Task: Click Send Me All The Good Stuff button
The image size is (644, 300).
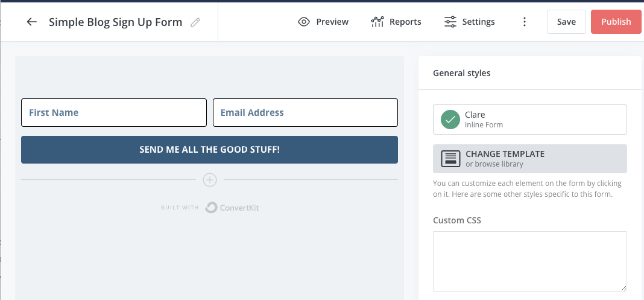Action: pos(209,150)
